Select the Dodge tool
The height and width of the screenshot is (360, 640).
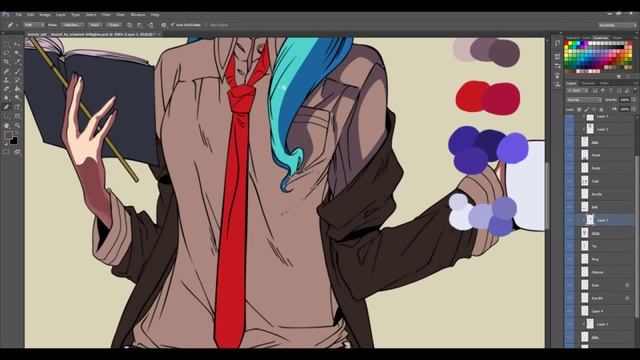pyautogui.click(x=17, y=98)
